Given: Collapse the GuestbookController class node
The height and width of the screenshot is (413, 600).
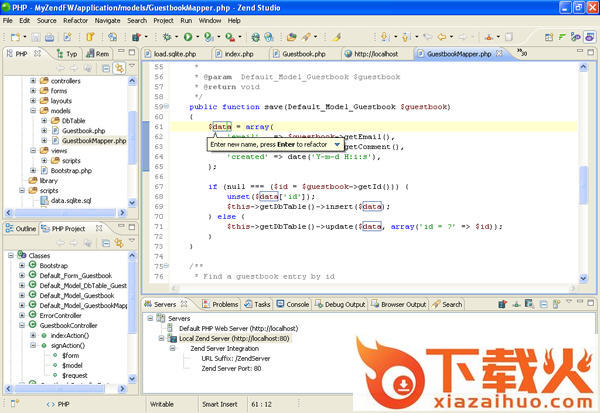Looking at the screenshot, I should [x=20, y=325].
